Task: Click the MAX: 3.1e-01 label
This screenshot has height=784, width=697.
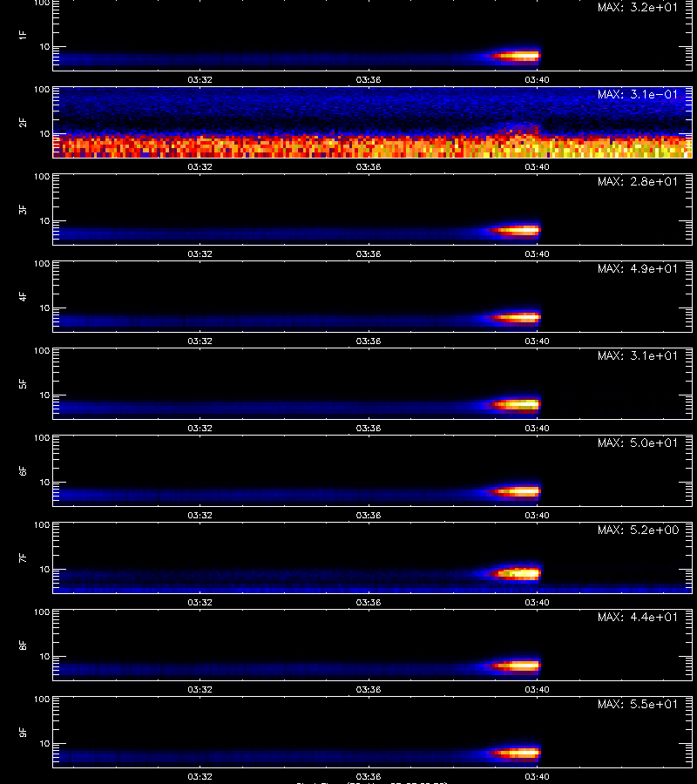Action: (x=638, y=94)
